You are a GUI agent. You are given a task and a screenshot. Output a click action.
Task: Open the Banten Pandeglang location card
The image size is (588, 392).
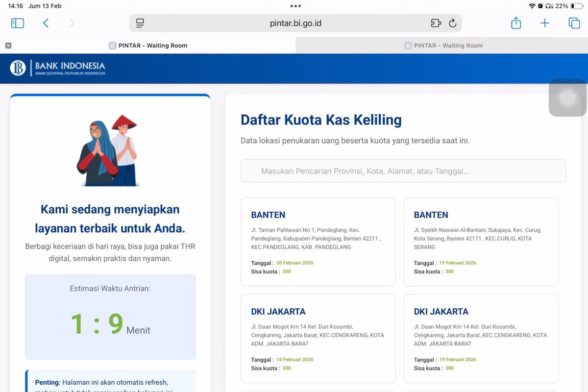[x=318, y=242]
